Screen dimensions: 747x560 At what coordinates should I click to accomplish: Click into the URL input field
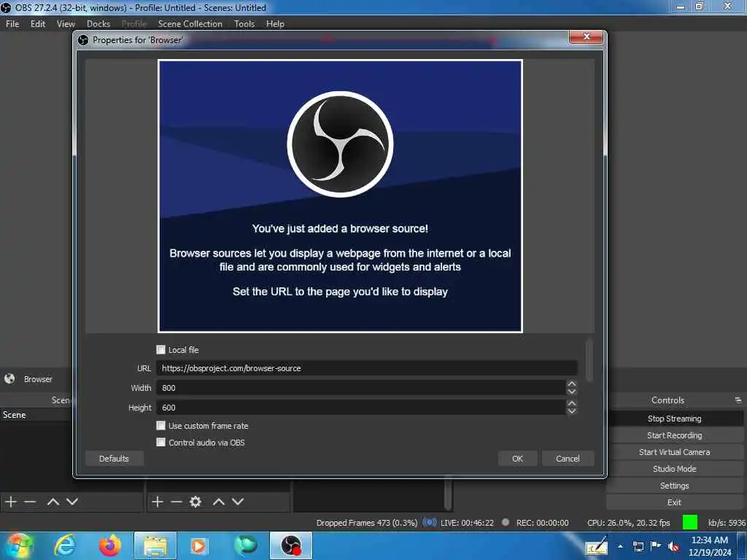(x=366, y=368)
